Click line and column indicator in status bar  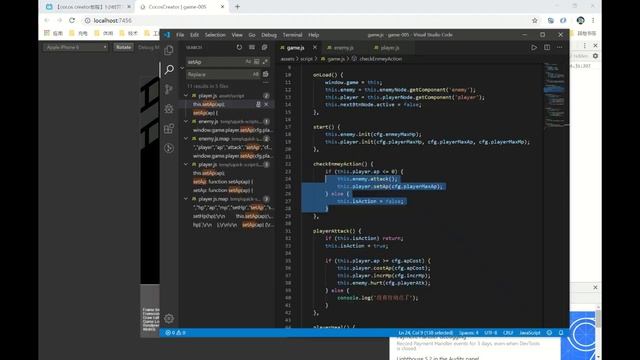(425, 333)
